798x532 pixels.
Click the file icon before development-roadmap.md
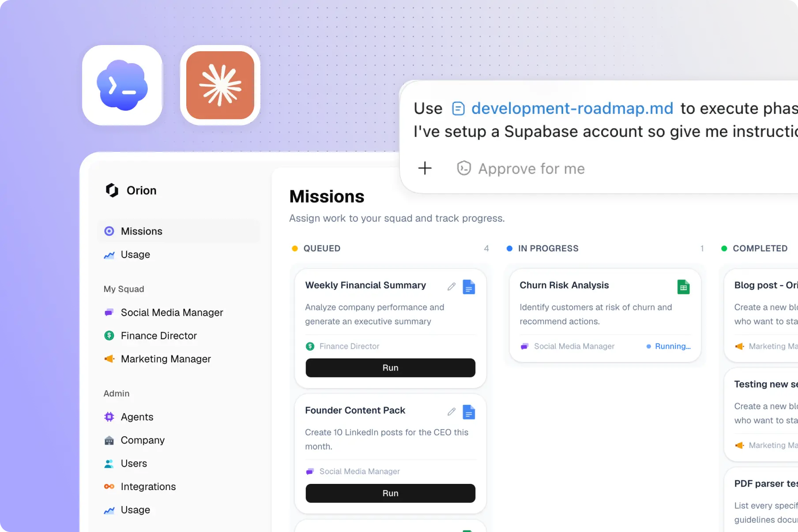[x=459, y=109]
